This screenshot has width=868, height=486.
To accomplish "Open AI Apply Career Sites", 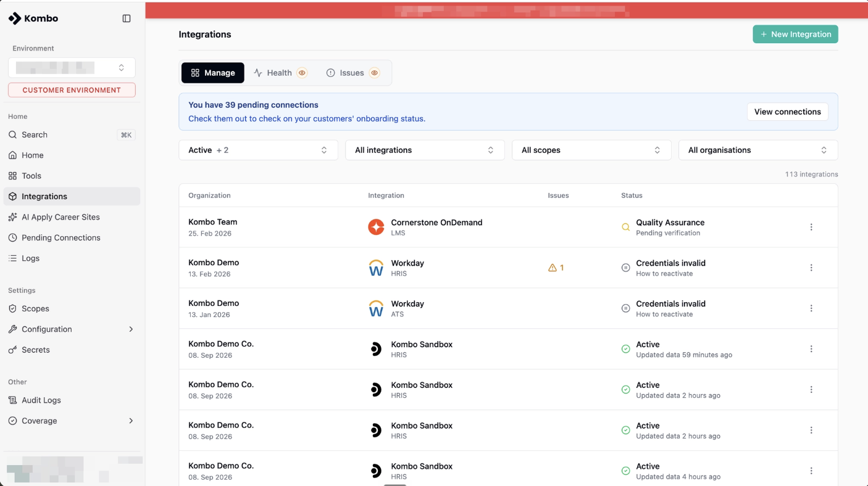I will click(72, 217).
